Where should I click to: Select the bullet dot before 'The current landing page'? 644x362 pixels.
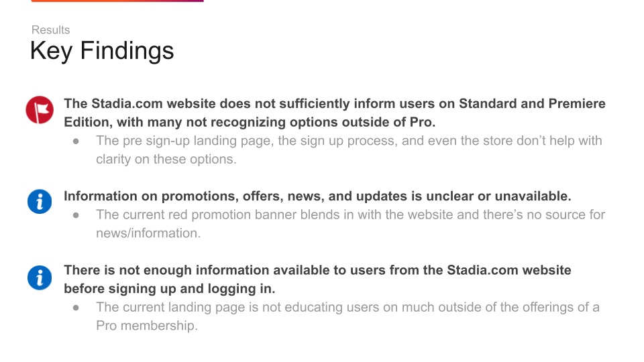tap(76, 308)
